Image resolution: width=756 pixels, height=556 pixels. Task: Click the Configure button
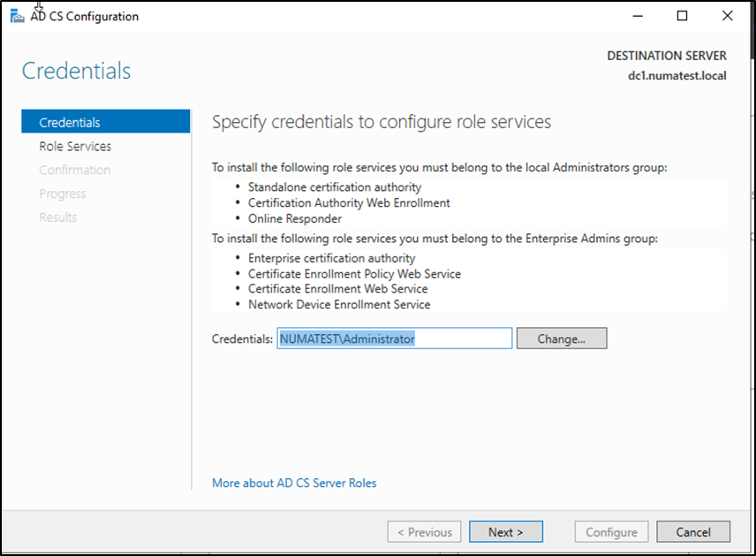tap(611, 532)
